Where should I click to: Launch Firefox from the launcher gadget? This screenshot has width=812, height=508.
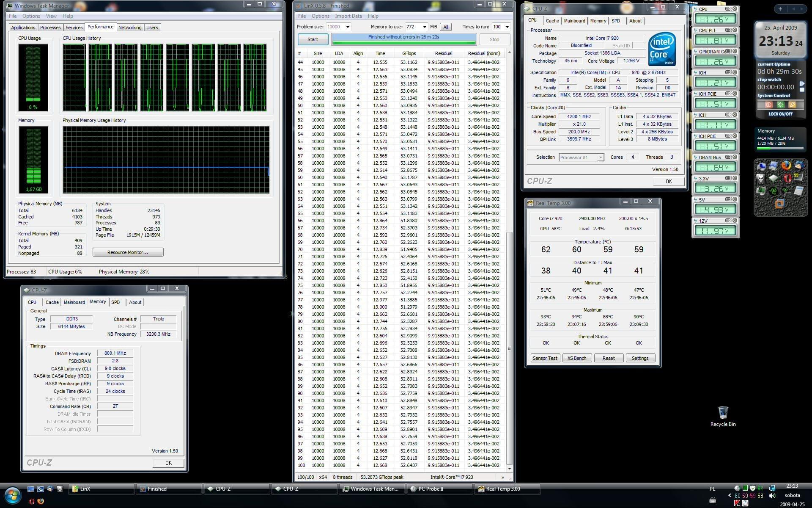(x=786, y=166)
